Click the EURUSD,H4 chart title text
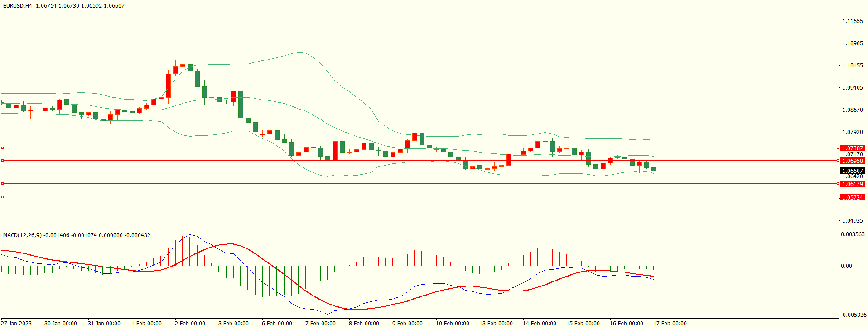868x329 pixels. tap(18, 6)
